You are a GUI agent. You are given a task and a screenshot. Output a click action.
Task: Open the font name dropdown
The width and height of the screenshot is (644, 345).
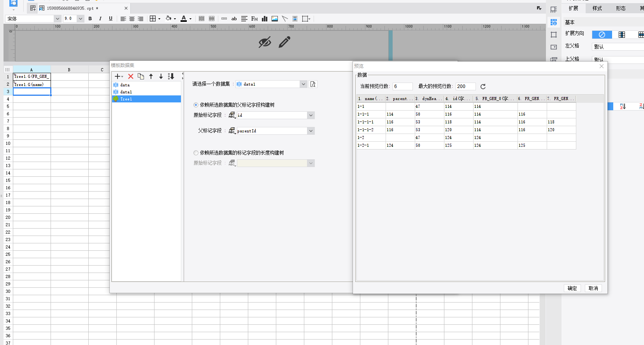click(57, 19)
